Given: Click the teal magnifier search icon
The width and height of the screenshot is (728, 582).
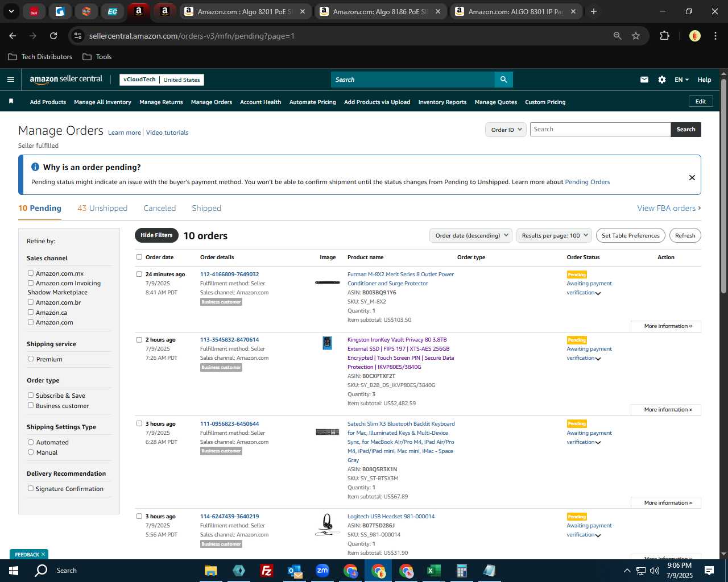Looking at the screenshot, I should coord(503,80).
